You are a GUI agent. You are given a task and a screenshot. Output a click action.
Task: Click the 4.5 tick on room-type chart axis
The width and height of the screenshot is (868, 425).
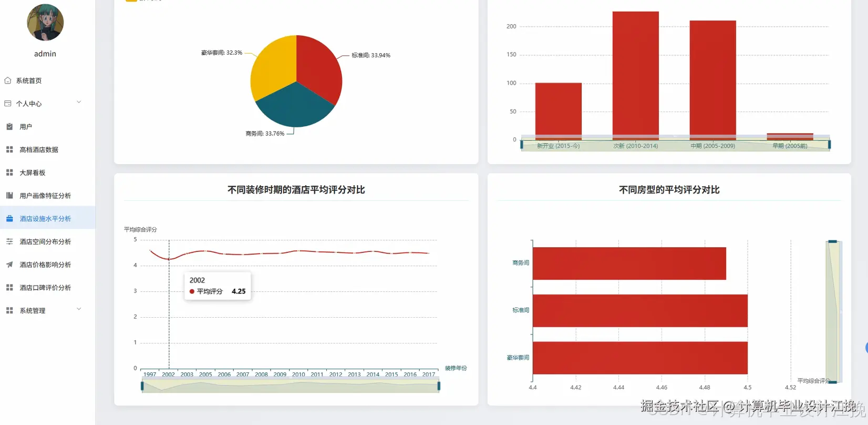748,387
